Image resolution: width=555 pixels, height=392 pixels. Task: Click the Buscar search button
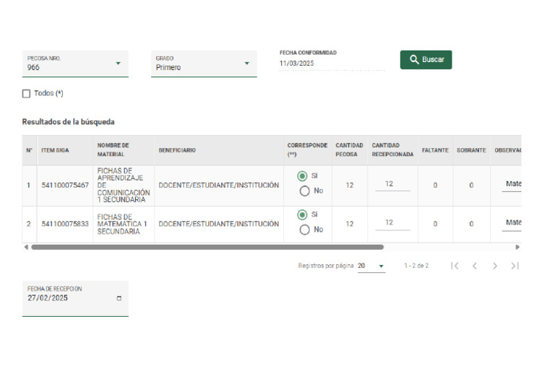coord(426,60)
